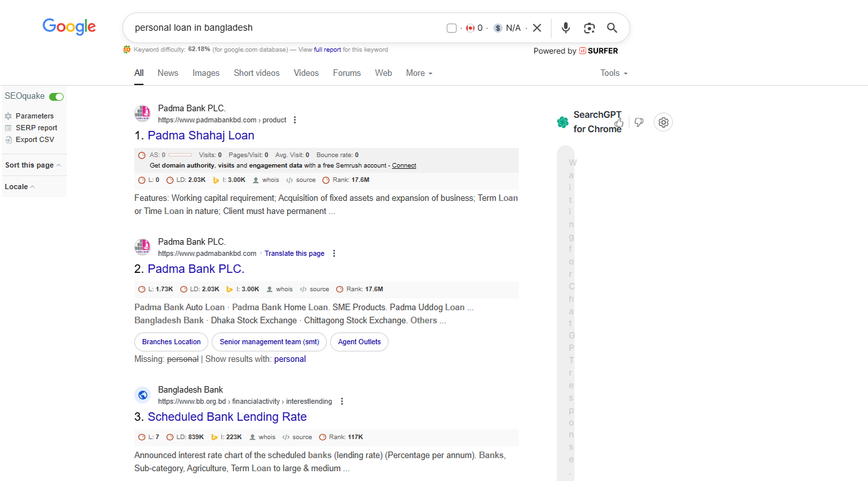
Task: Click the voice search microphone icon
Action: coord(566,27)
